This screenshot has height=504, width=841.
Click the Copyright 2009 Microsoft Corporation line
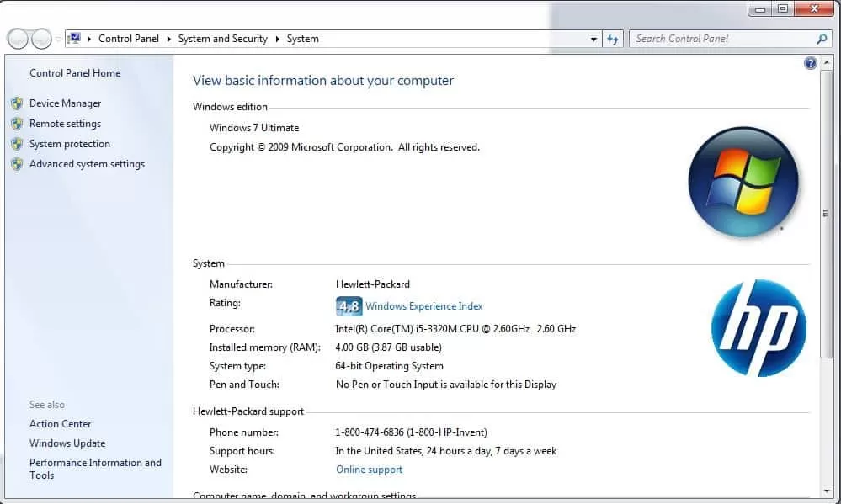345,147
